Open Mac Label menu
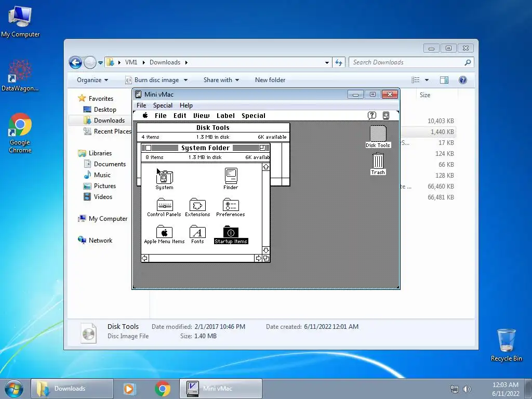The height and width of the screenshot is (399, 532). coord(225,116)
